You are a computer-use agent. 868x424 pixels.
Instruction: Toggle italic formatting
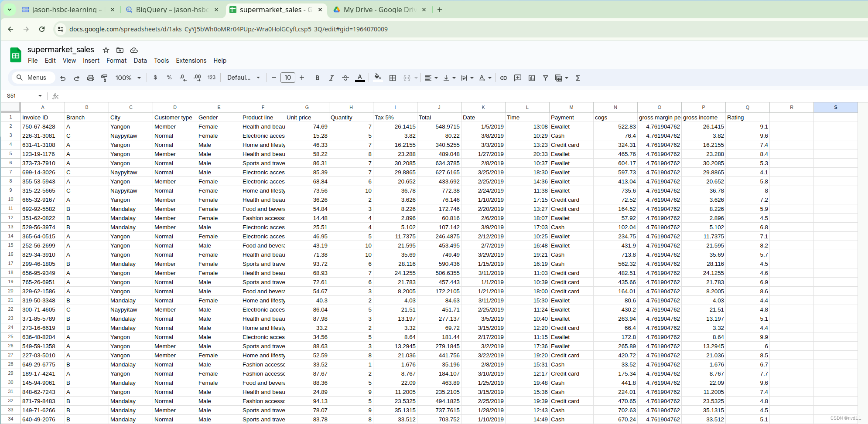pyautogui.click(x=331, y=78)
